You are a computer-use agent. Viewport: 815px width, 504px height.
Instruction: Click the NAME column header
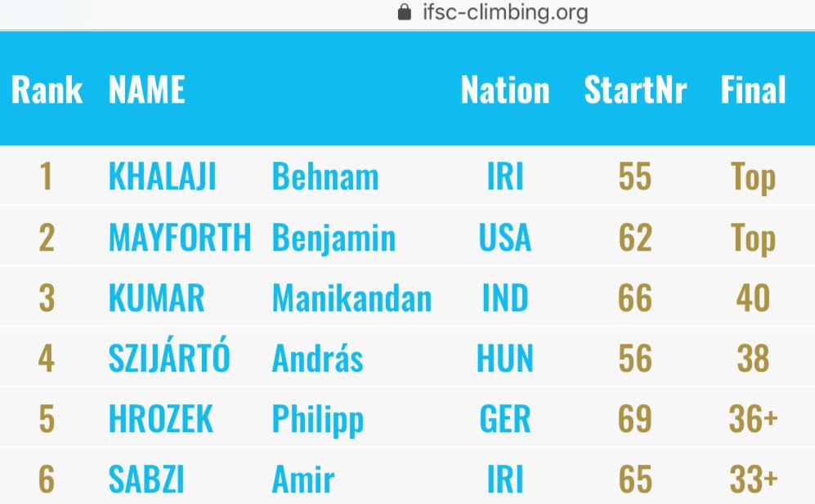(x=147, y=90)
